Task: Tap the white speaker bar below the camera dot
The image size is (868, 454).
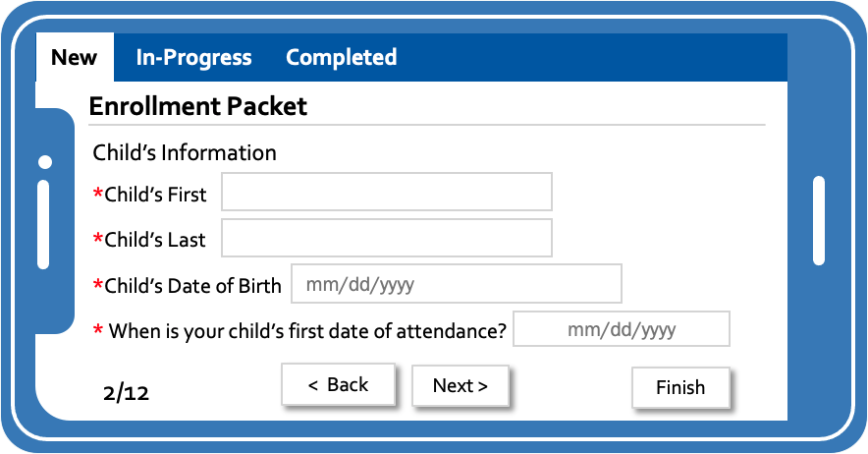Action: [43, 224]
